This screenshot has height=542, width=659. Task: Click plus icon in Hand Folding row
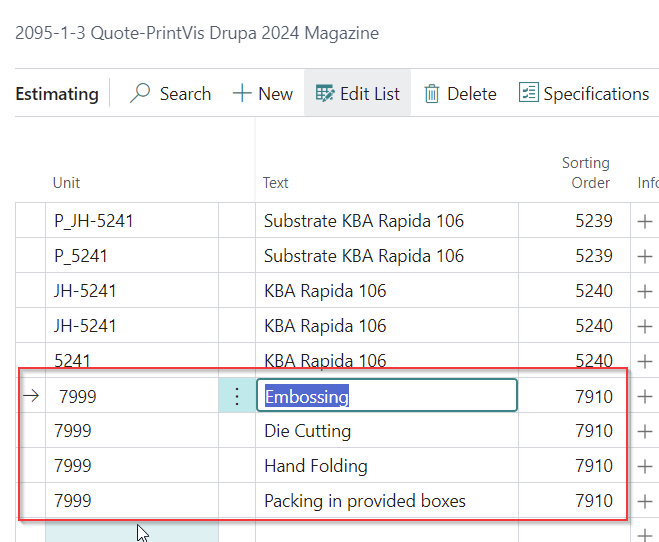pos(645,466)
